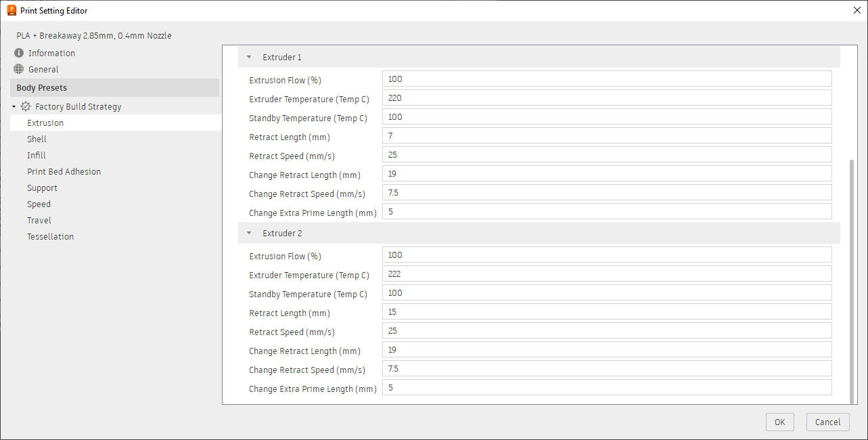Select the Travel settings page
The width and height of the screenshot is (868, 440).
coord(39,220)
